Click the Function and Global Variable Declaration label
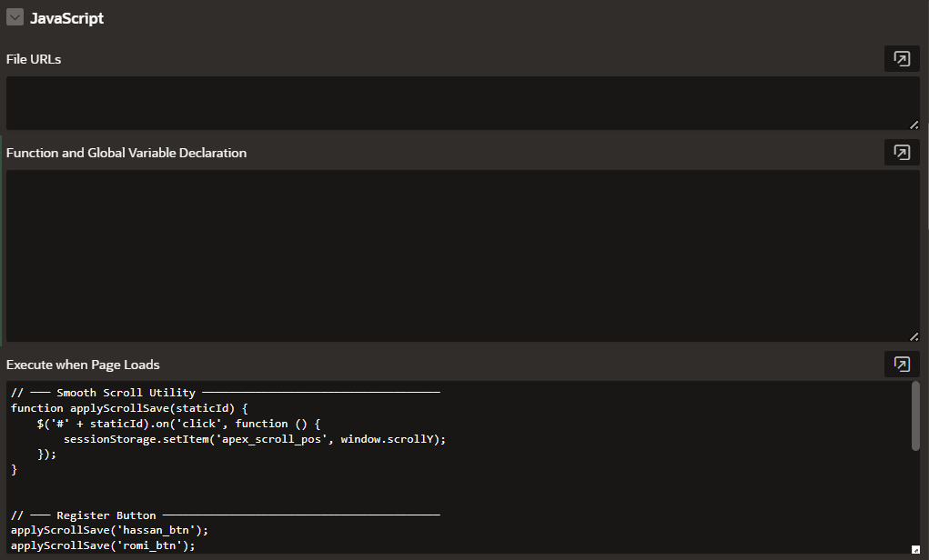The width and height of the screenshot is (929, 560). pos(126,153)
